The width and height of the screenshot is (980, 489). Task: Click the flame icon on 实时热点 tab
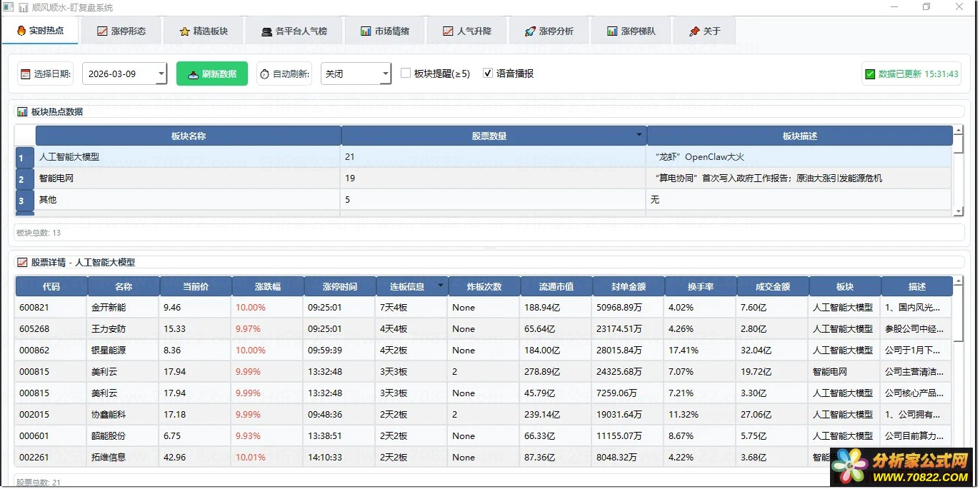tap(21, 31)
